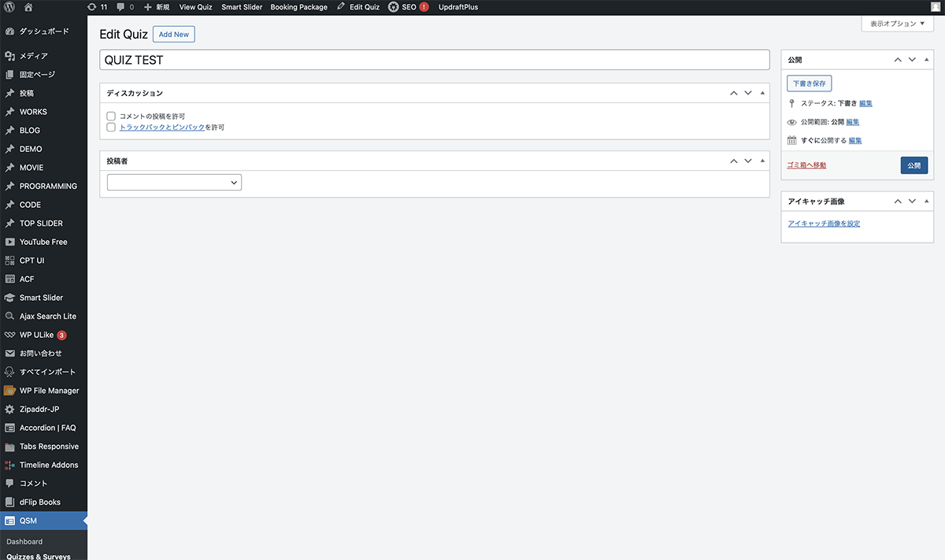The image size is (945, 560).
Task: Enable the コメントの投稿を許可 checkbox
Action: [111, 117]
